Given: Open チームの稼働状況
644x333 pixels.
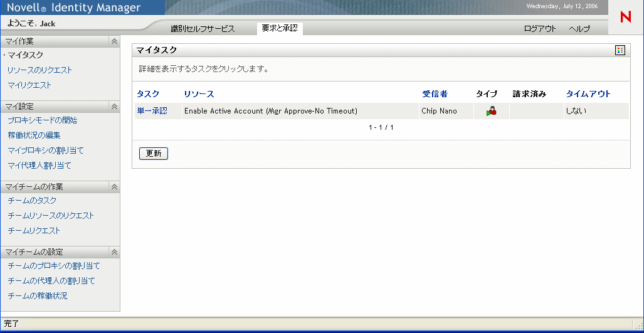Looking at the screenshot, I should tap(38, 295).
